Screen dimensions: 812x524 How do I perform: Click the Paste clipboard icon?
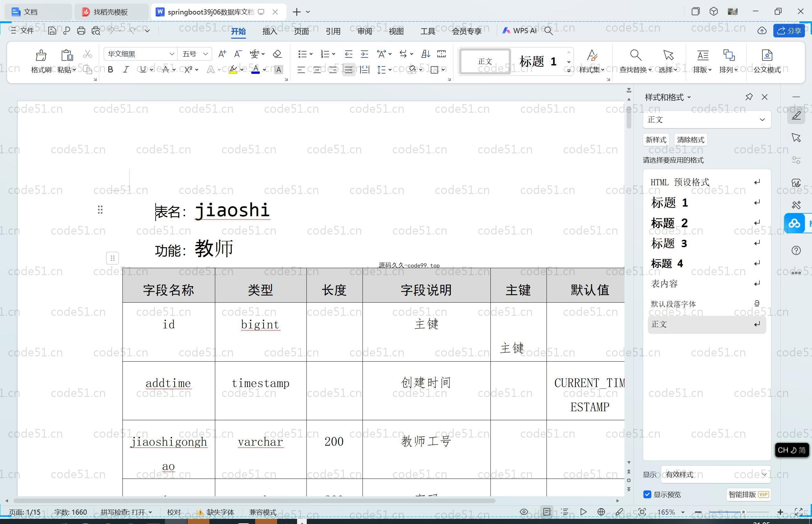67,55
